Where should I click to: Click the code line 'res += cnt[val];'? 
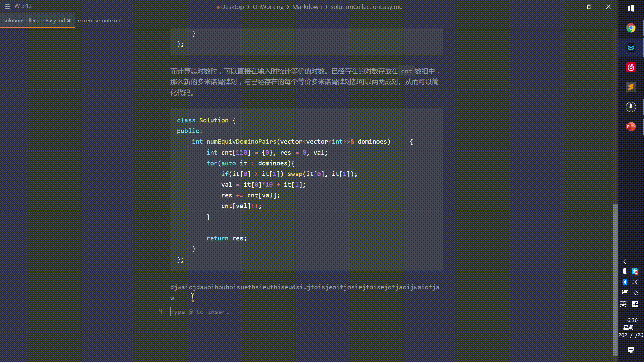(250, 195)
